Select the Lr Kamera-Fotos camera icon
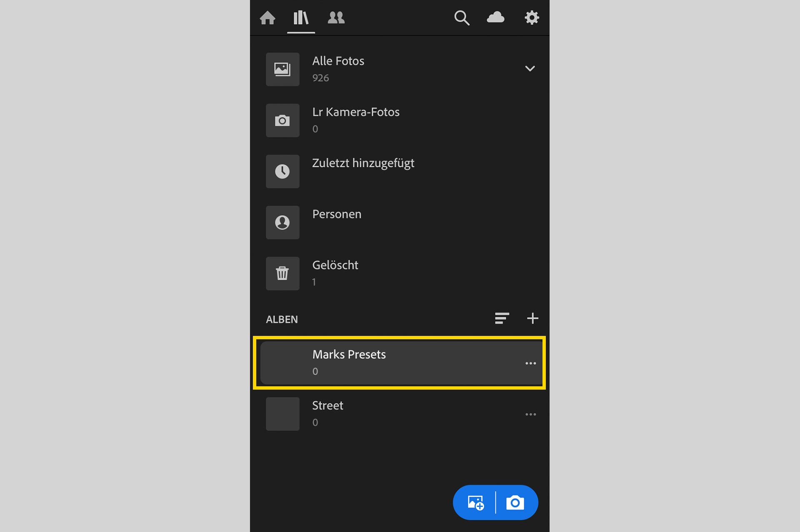 [282, 120]
